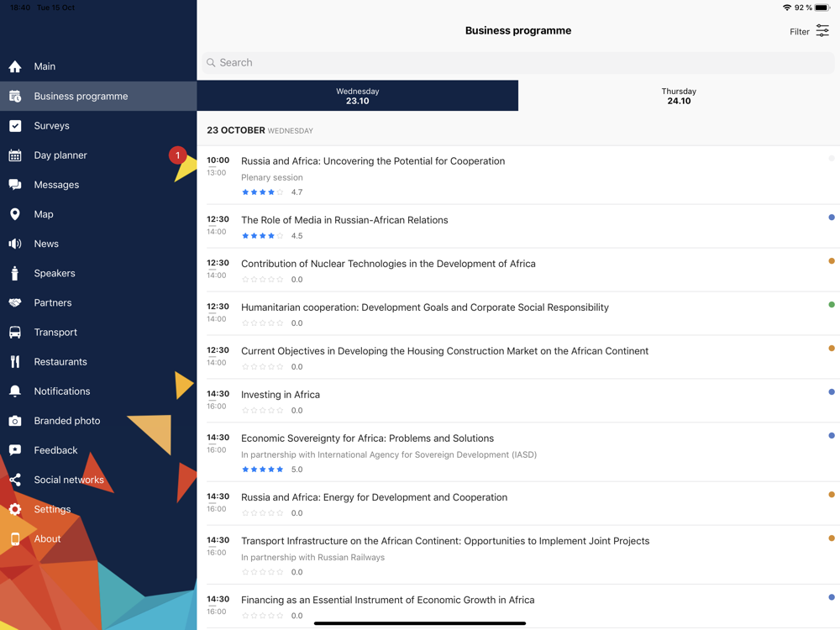Open filter sliders icon
840x630 pixels.
pos(822,31)
